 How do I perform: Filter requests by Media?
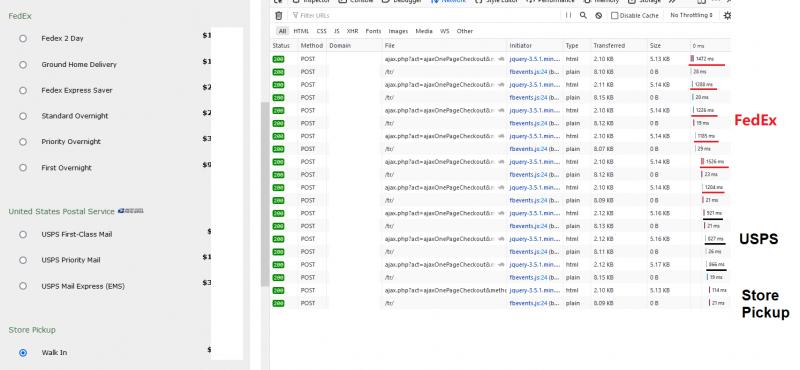coord(424,31)
